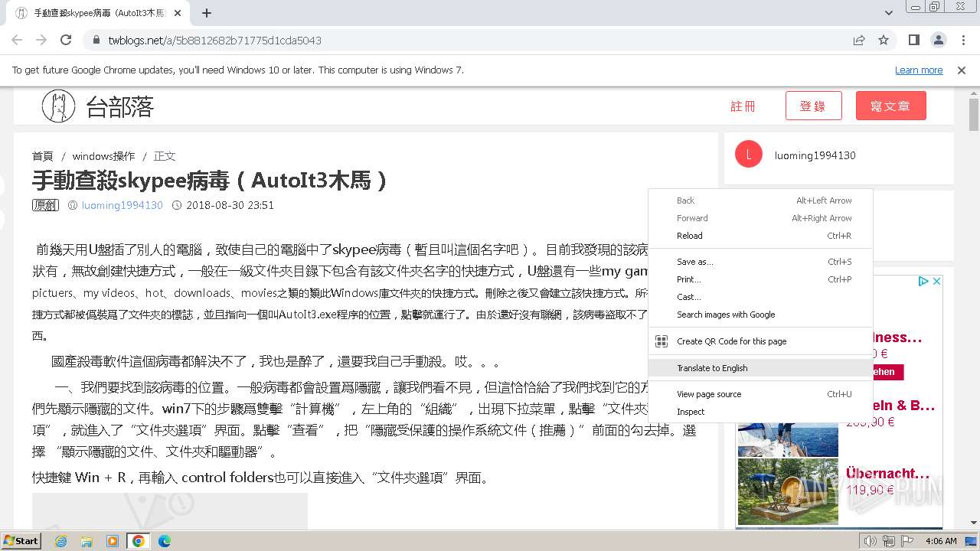Click the share page icon in the address bar
The image size is (980, 551).
859,40
